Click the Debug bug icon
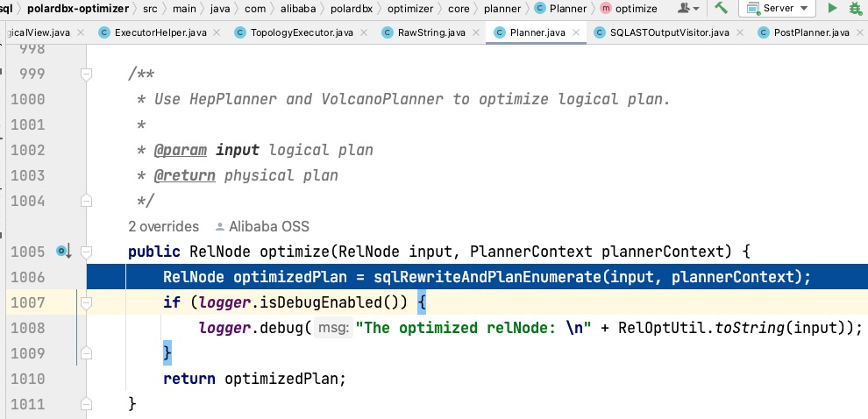The width and height of the screenshot is (868, 419). (x=856, y=8)
